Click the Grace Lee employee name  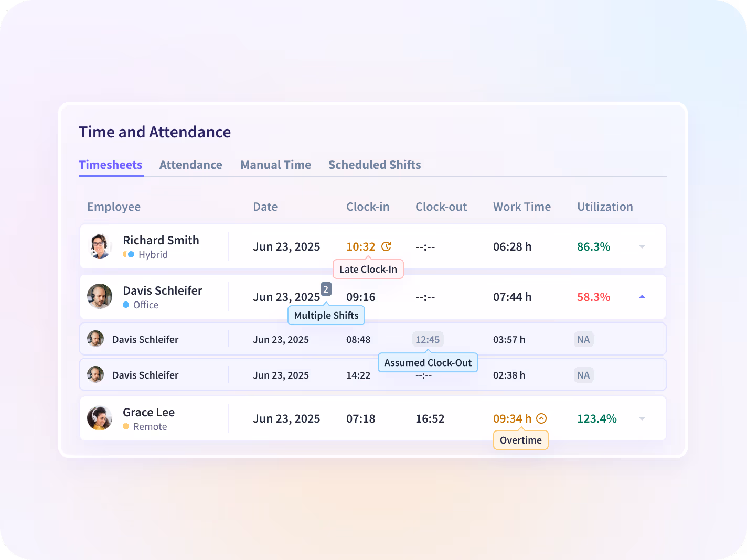[x=149, y=412]
